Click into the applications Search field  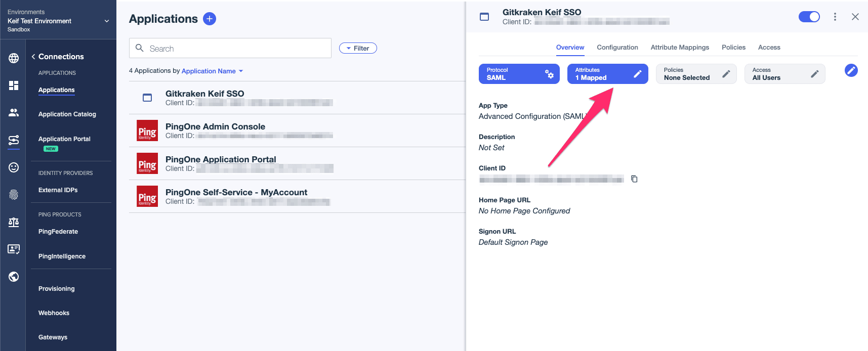tap(230, 48)
